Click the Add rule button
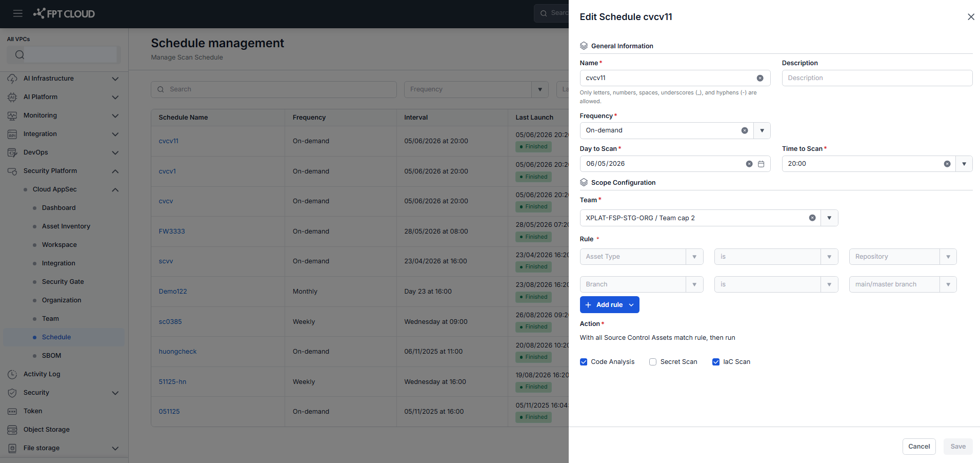This screenshot has height=463, width=980. click(609, 305)
